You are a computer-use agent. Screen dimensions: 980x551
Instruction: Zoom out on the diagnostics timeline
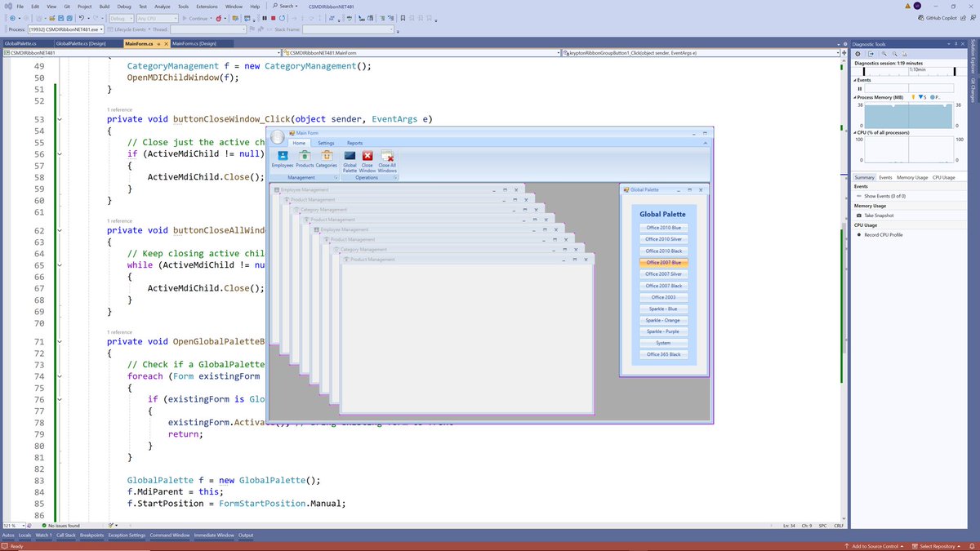point(895,53)
